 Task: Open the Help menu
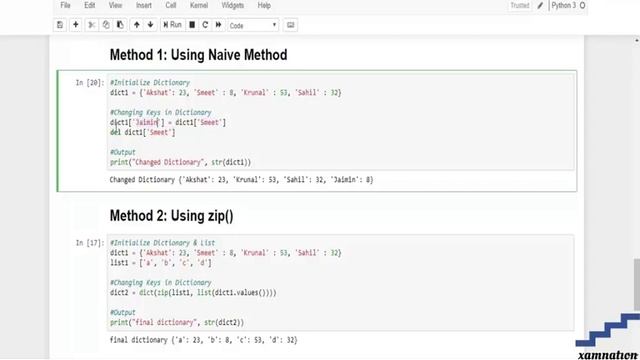click(x=264, y=5)
